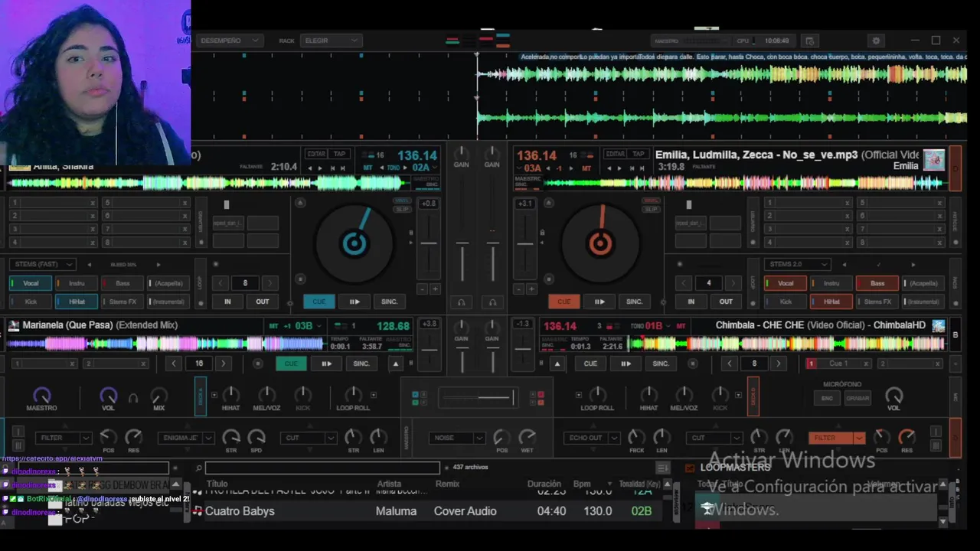Toggle the Bass stem on the left deck
This screenshot has width=980, height=551.
pyautogui.click(x=122, y=283)
